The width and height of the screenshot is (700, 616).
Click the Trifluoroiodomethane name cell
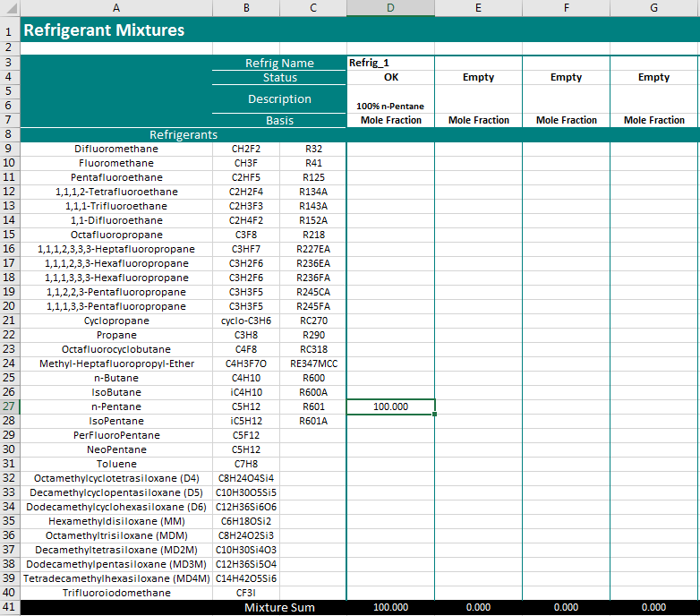(116, 594)
